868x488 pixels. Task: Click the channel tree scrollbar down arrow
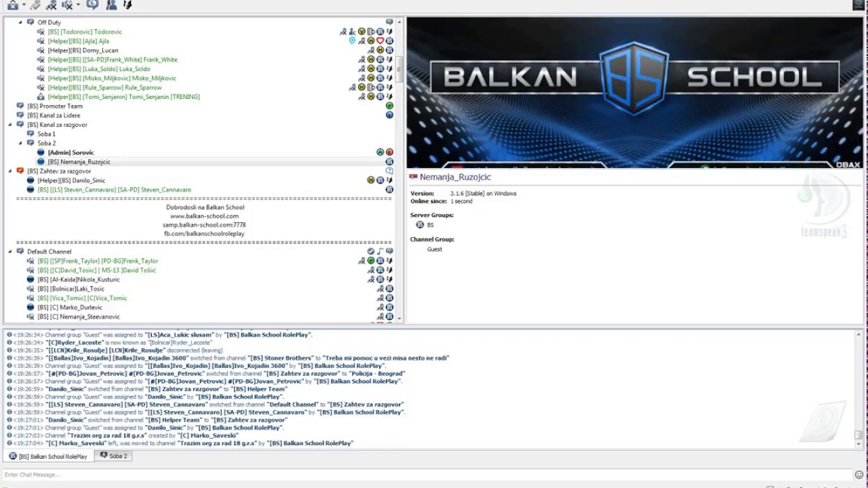coord(399,318)
